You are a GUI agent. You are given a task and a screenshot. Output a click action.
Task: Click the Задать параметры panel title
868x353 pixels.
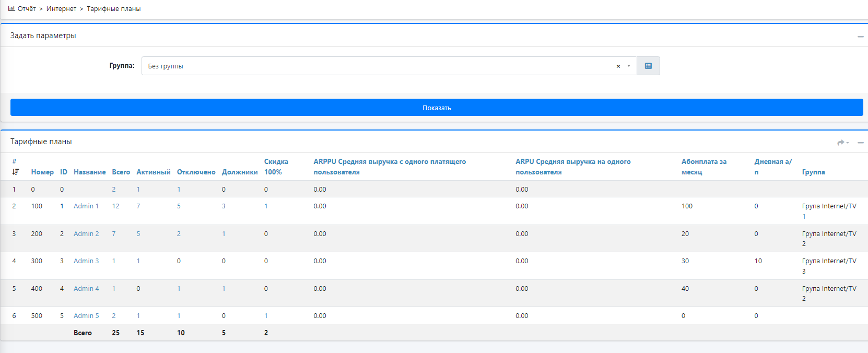(43, 36)
